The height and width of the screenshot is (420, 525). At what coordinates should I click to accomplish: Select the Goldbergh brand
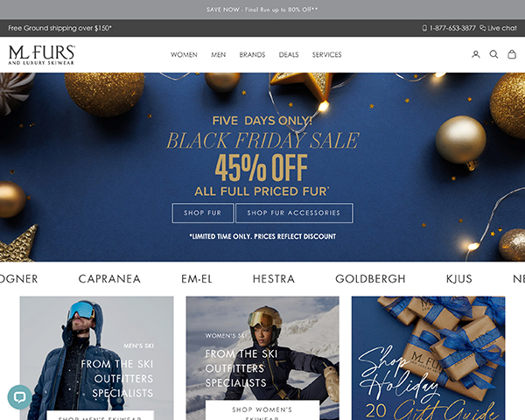click(370, 278)
